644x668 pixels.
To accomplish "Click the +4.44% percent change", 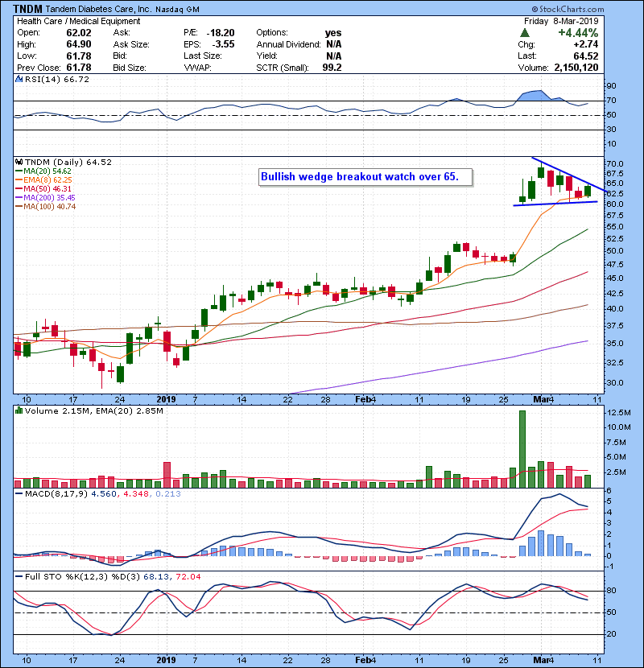I will tap(578, 33).
